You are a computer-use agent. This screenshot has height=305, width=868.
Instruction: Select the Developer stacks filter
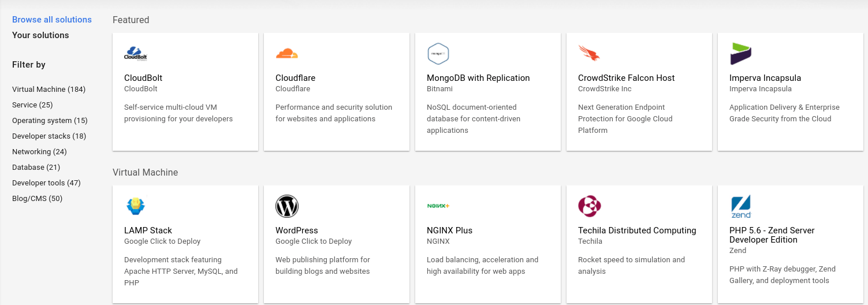(x=49, y=136)
